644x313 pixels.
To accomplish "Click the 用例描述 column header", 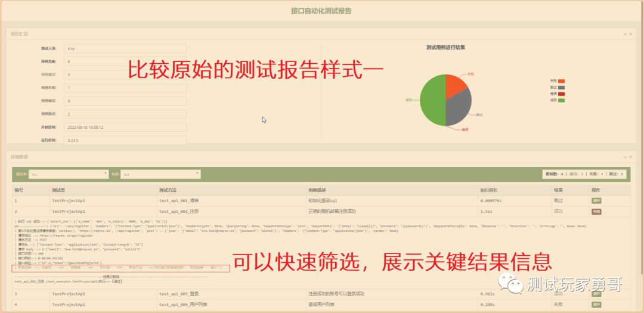I will click(x=392, y=190).
